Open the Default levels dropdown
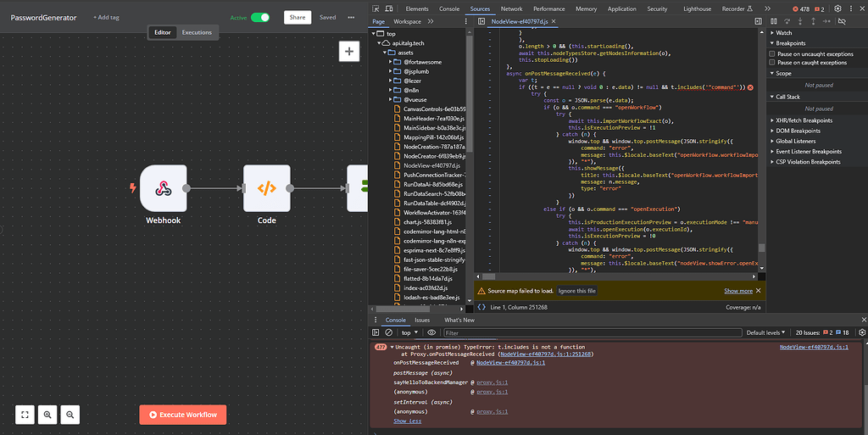Viewport: 868px width, 435px height. (765, 333)
